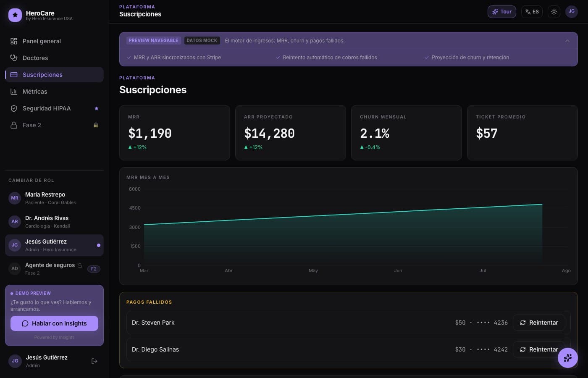The image size is (588, 378).
Task: Open the ES language selector
Action: pos(532,12)
